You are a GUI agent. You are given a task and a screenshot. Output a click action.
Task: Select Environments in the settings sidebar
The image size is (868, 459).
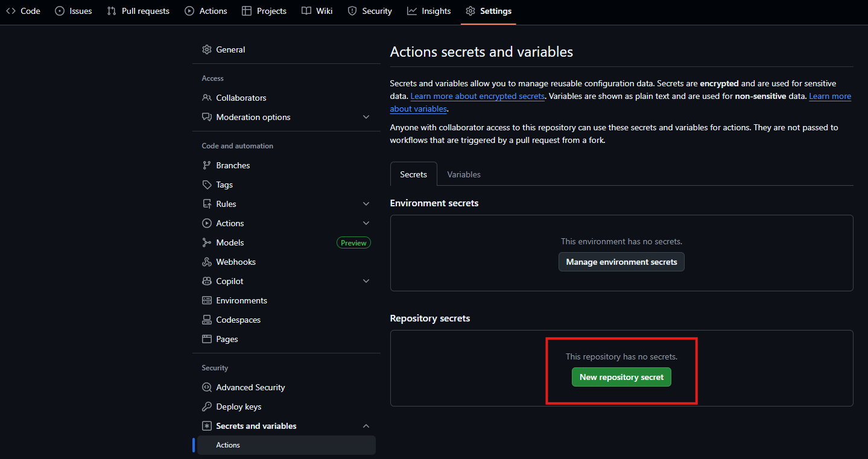(x=241, y=300)
